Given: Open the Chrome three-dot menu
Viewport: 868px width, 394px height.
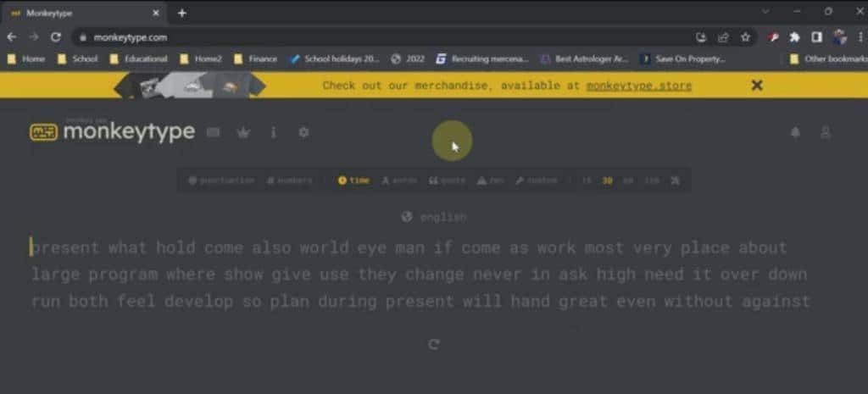Looking at the screenshot, I should point(861,37).
